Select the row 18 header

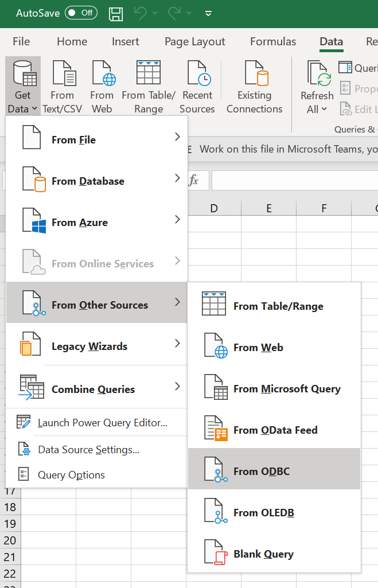point(10,507)
